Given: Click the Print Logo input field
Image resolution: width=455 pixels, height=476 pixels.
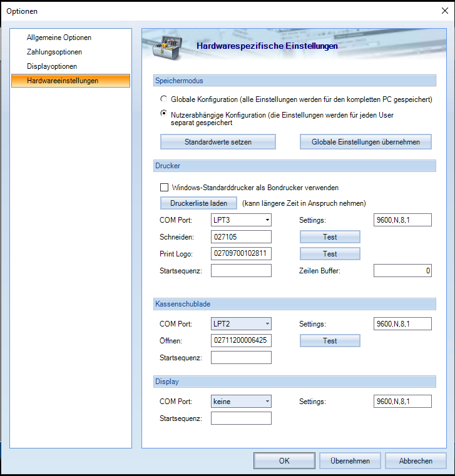Looking at the screenshot, I should (241, 253).
